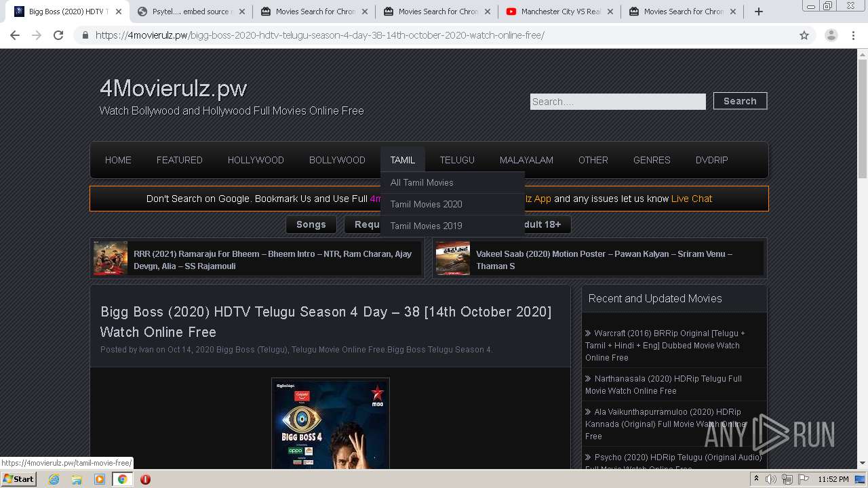Image resolution: width=868 pixels, height=488 pixels.
Task: Open the MALAYALAM menu
Action: [x=526, y=160]
